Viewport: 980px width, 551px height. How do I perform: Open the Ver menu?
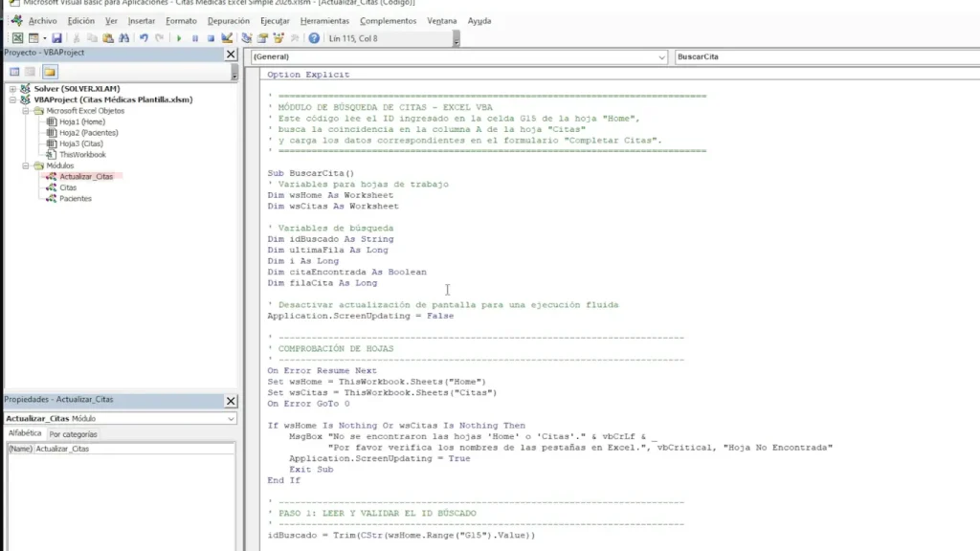pos(111,21)
